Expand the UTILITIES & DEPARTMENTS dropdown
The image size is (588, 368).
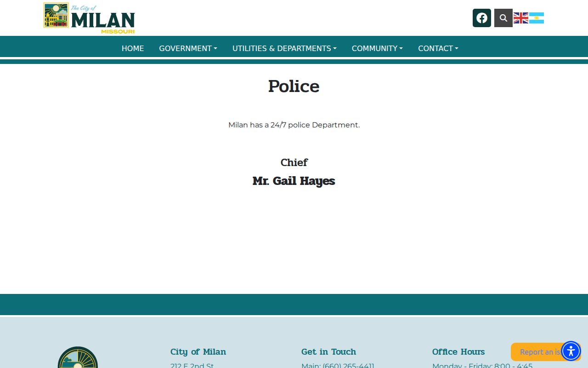click(285, 48)
